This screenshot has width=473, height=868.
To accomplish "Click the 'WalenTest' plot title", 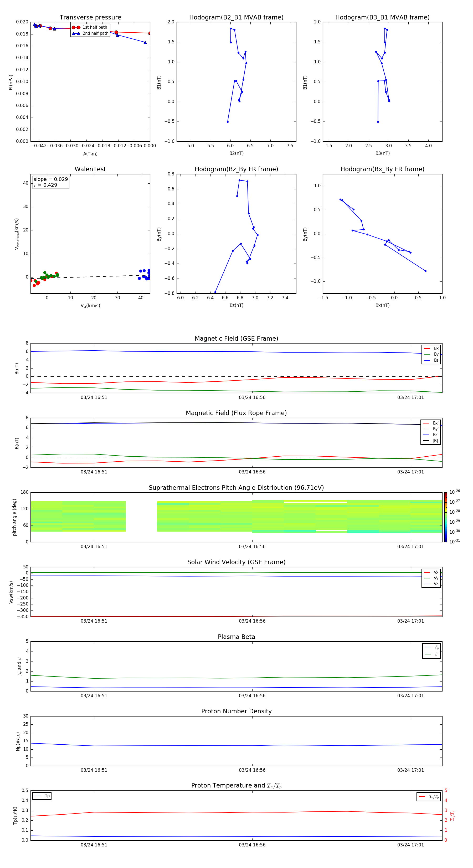I will [x=90, y=169].
